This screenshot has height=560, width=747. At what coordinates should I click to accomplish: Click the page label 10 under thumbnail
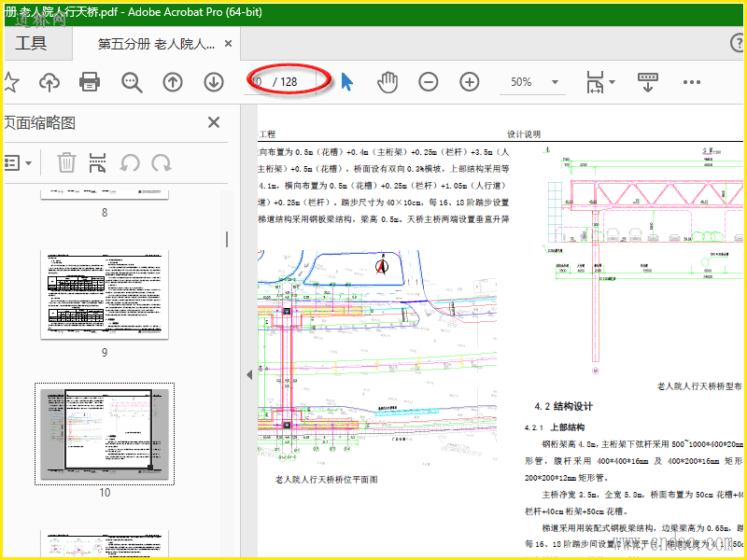click(x=105, y=493)
